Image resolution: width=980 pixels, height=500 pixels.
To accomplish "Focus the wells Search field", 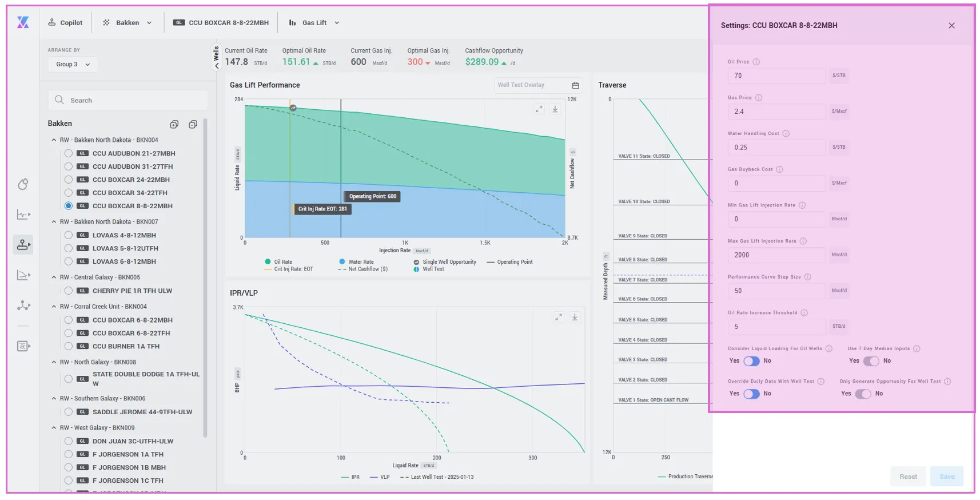I will pyautogui.click(x=128, y=100).
